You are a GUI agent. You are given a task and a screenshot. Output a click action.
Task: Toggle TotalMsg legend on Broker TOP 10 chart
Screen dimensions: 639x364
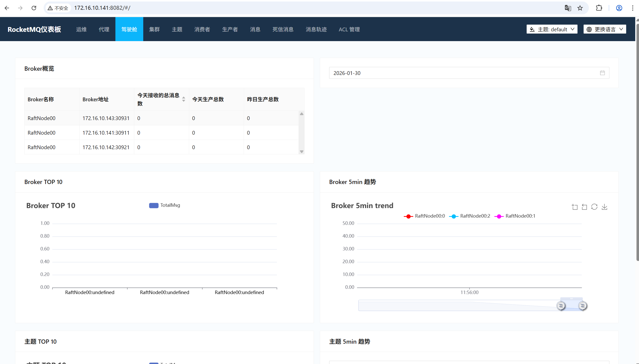(164, 205)
